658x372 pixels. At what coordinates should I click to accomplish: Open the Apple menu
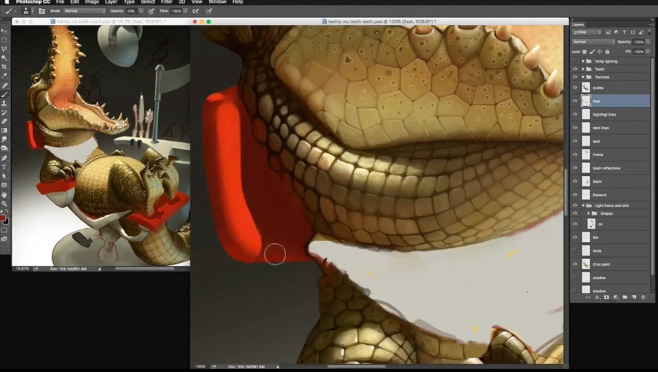tap(7, 2)
